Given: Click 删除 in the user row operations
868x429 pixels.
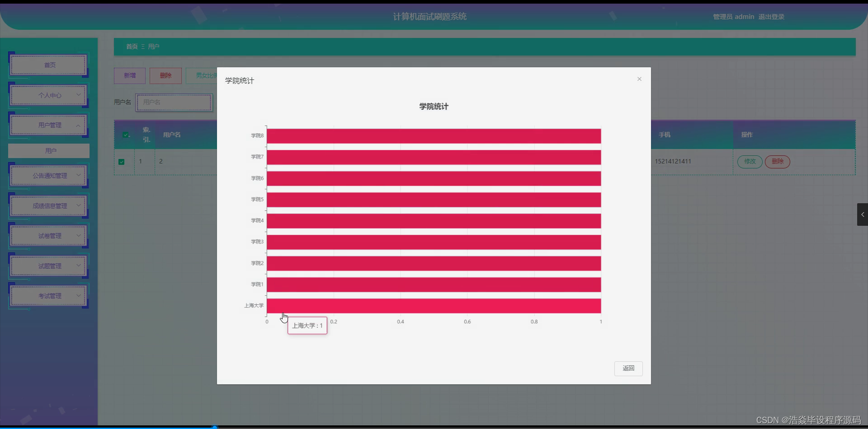Looking at the screenshot, I should [777, 161].
